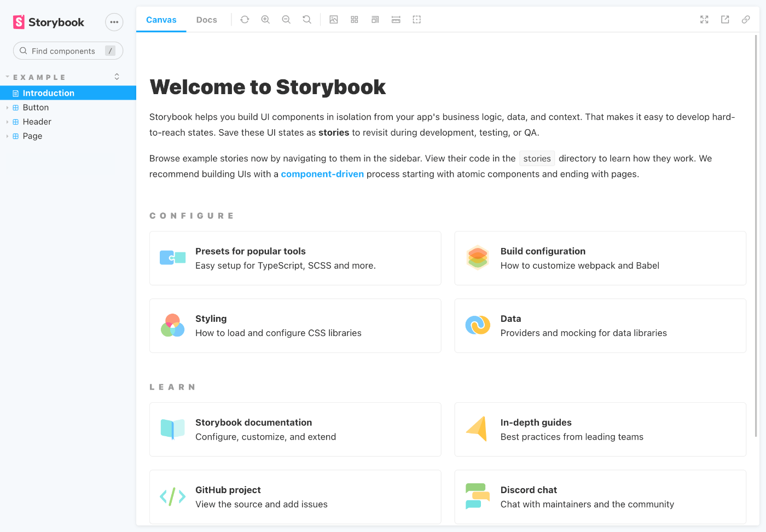Click the expand/collapse all chevrons beside EXAMPLE
The image size is (766, 532).
(x=117, y=77)
